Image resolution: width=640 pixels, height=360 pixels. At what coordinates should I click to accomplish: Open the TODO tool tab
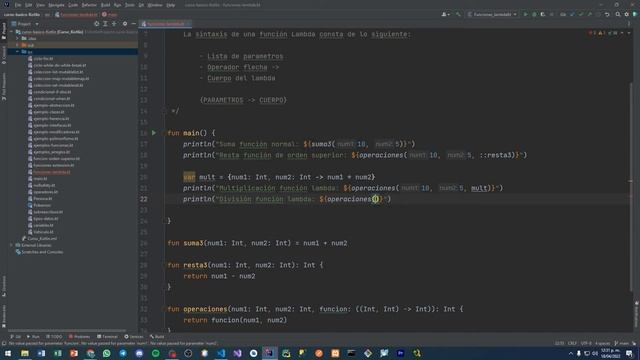[x=54, y=337]
